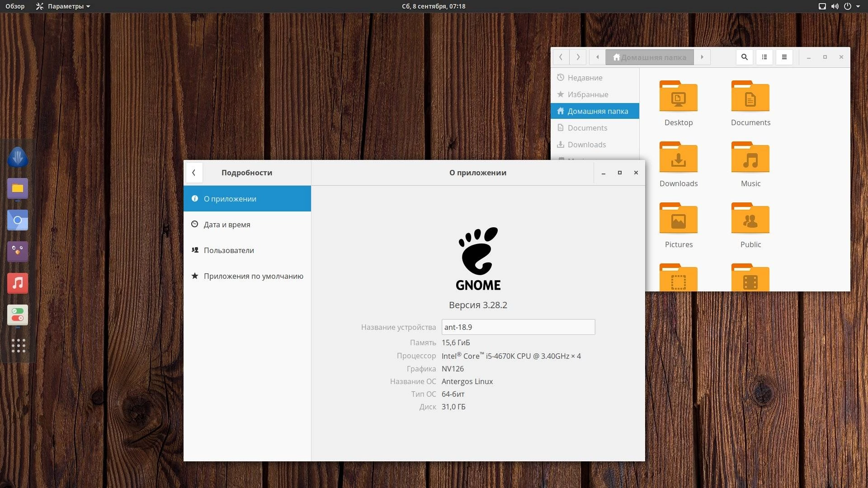This screenshot has height=488, width=868.
Task: Maximize the Files window
Action: 825,57
